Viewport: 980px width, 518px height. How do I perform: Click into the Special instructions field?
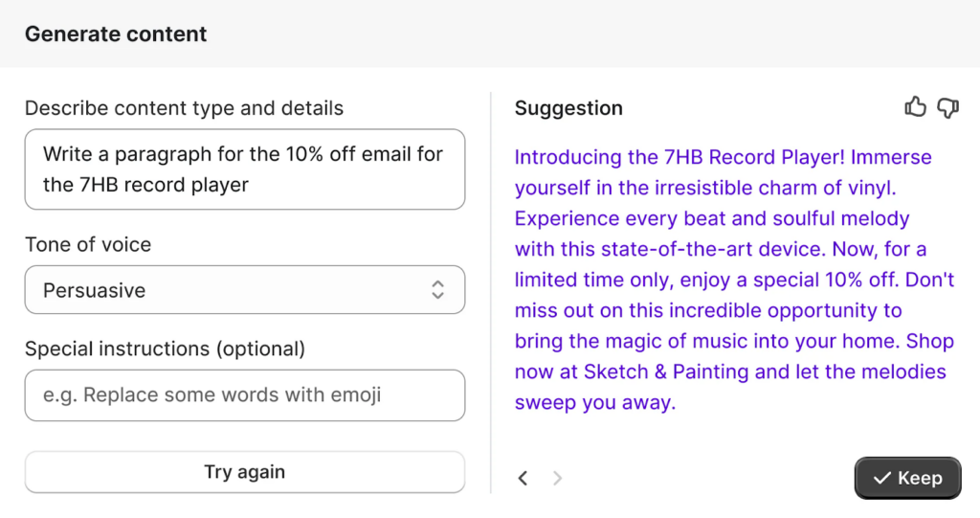(244, 394)
